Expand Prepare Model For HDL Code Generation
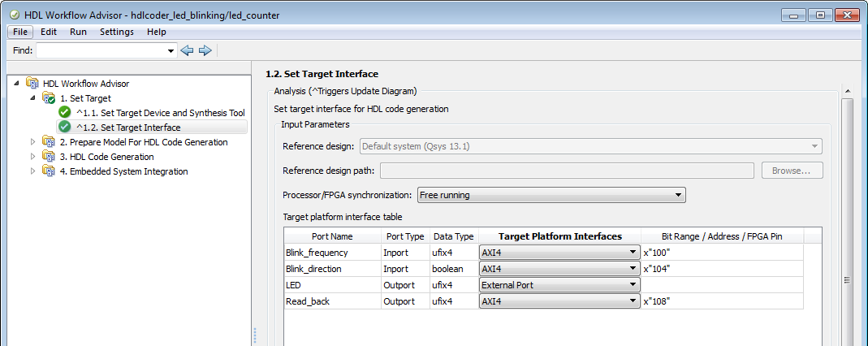Screen dimensions: 868x346 pos(33,142)
